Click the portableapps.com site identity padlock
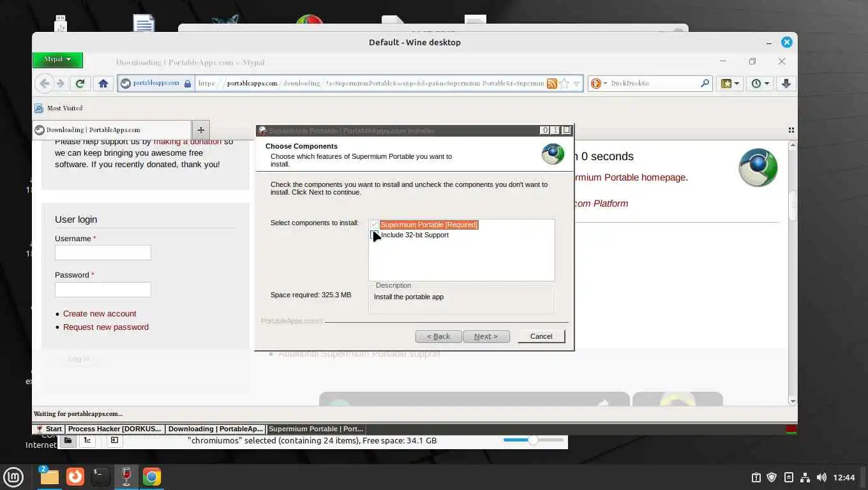Screen dimensions: 868x490 (187, 83)
